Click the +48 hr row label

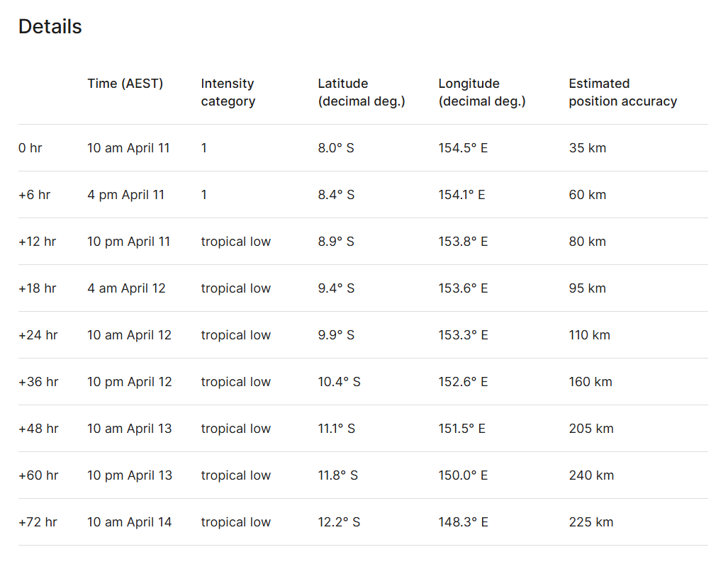38,429
